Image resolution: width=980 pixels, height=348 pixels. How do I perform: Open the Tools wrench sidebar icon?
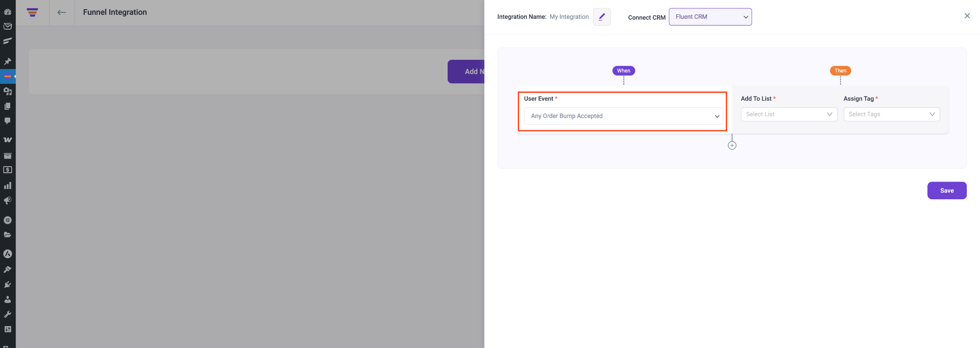8,314
